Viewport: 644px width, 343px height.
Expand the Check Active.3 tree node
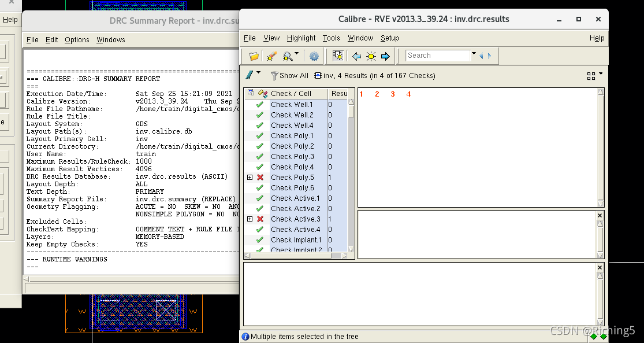point(250,219)
